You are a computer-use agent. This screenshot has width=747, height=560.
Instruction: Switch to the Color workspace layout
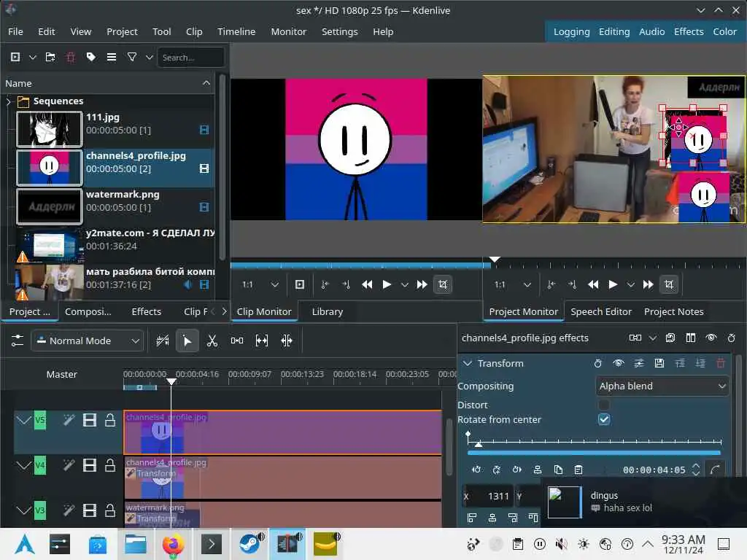pyautogui.click(x=724, y=31)
